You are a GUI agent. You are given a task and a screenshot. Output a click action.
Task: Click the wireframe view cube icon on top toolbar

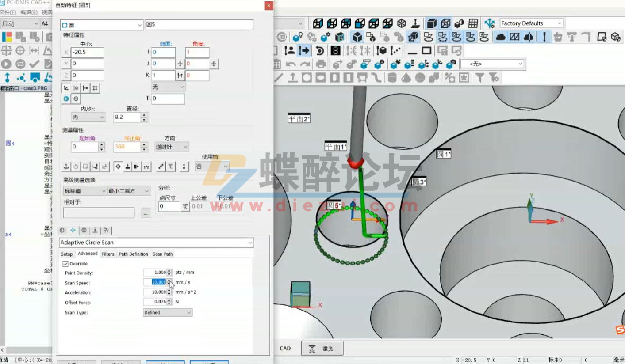pyautogui.click(x=446, y=23)
